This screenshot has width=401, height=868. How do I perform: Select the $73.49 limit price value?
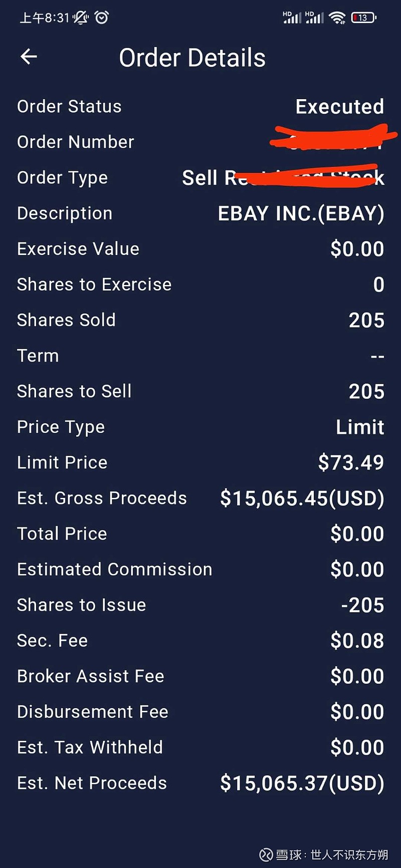pos(351,463)
